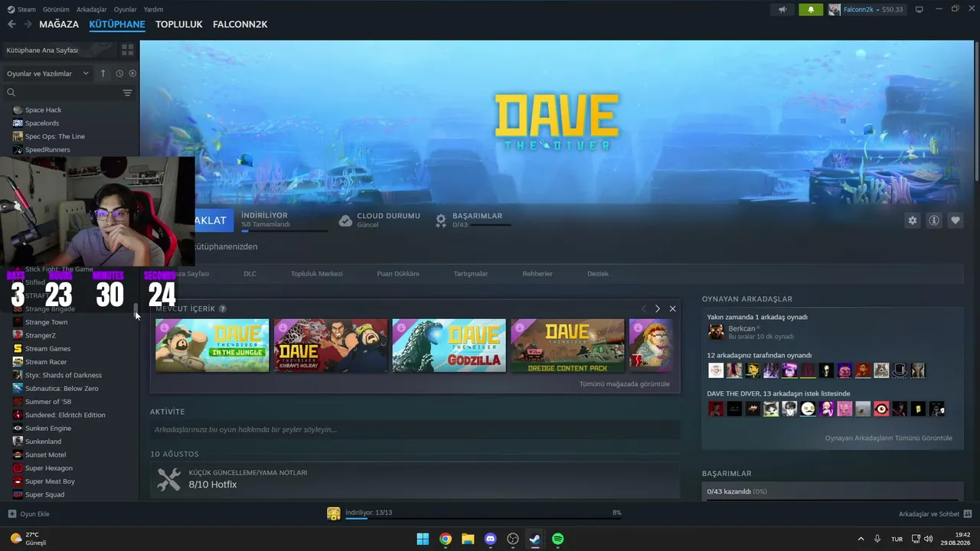This screenshot has height=551, width=980.
Task: Open Ichiban's Holiday DLC thumbnail
Action: click(x=331, y=345)
